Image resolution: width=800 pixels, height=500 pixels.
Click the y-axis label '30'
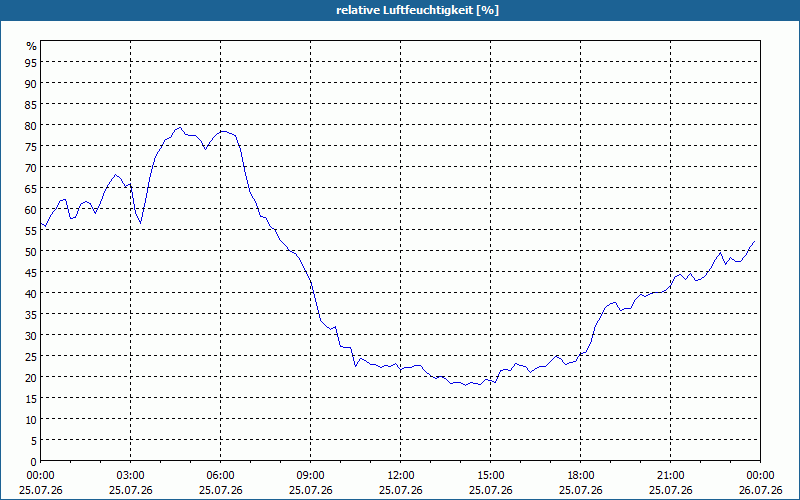click(31, 336)
